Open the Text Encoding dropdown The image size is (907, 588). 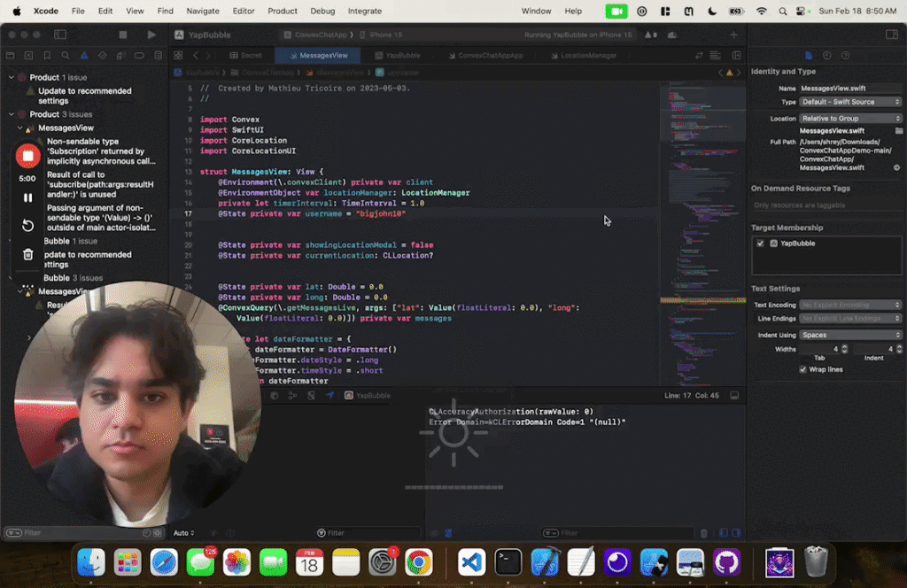(x=849, y=305)
